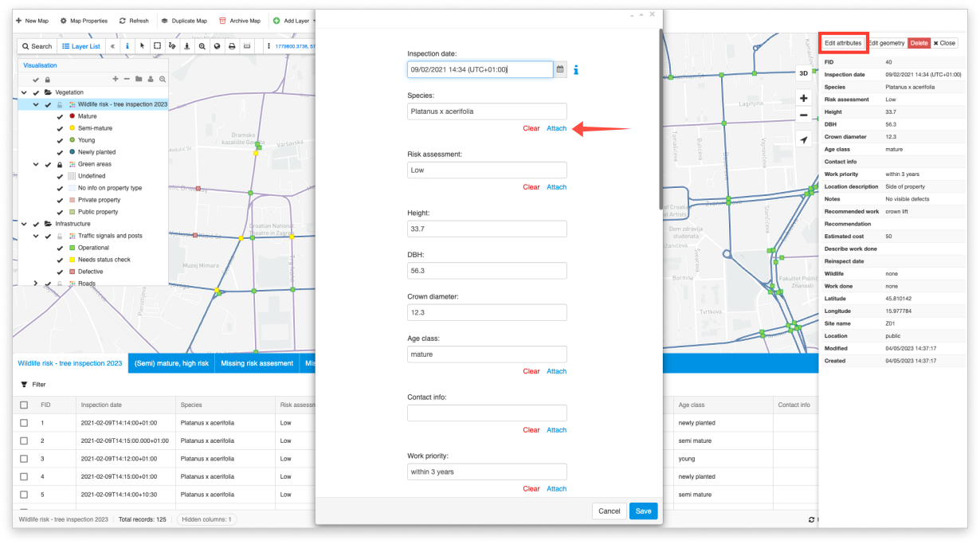The image size is (980, 544).
Task: Toggle visibility of Traffic signals and posts
Action: [47, 236]
